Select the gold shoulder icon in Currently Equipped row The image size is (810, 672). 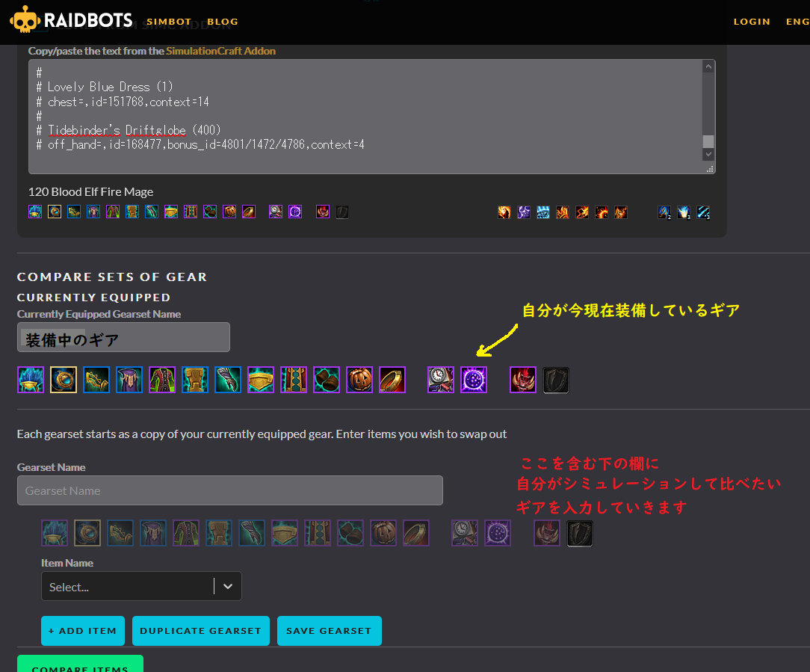(x=96, y=380)
